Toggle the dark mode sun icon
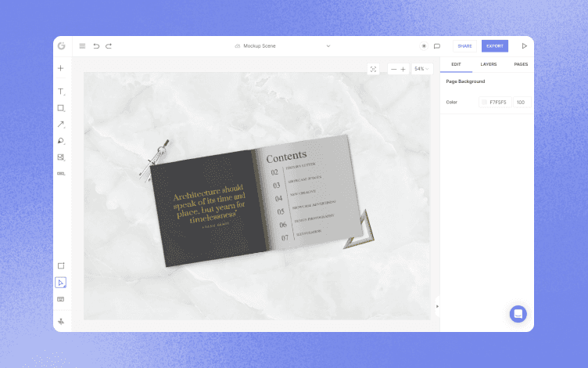The height and width of the screenshot is (368, 588). (424, 46)
